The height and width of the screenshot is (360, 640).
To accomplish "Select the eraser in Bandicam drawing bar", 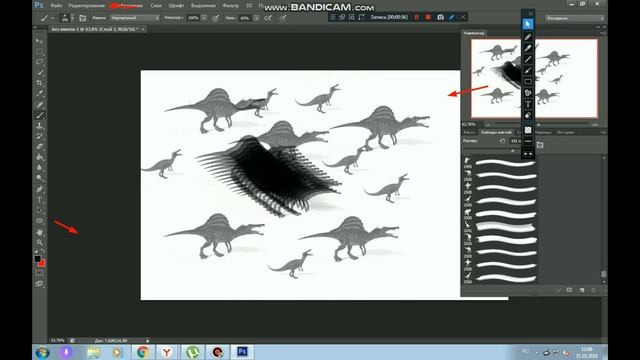I will click(528, 116).
